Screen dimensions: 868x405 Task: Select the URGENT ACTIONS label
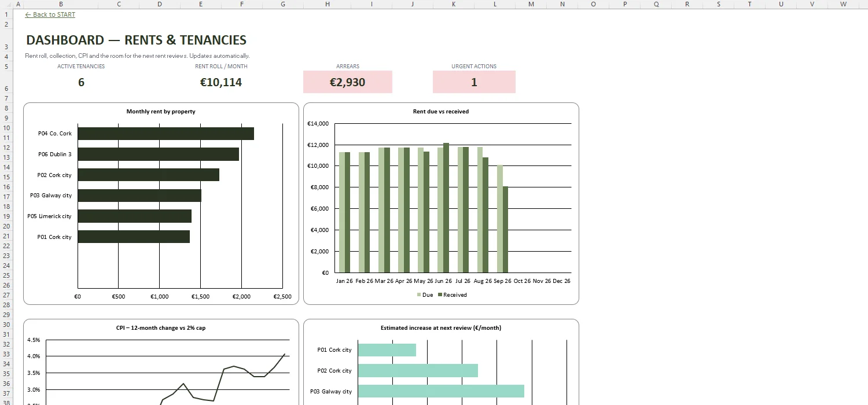[474, 66]
